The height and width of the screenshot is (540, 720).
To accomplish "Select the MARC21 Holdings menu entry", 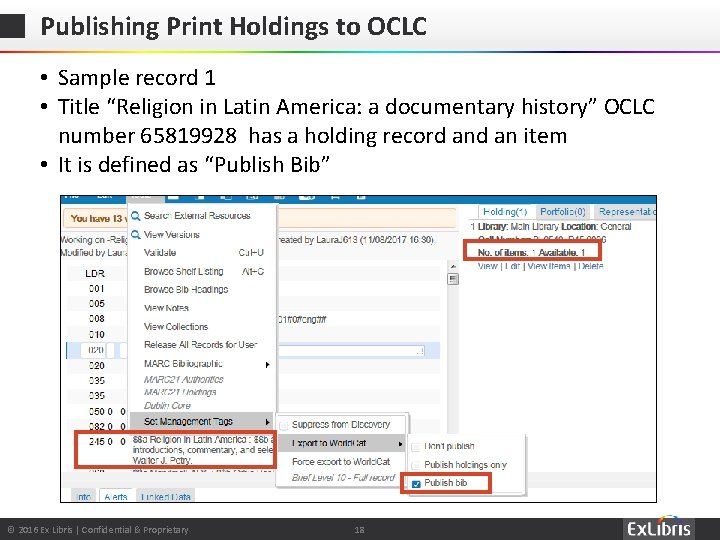I will pos(180,392).
